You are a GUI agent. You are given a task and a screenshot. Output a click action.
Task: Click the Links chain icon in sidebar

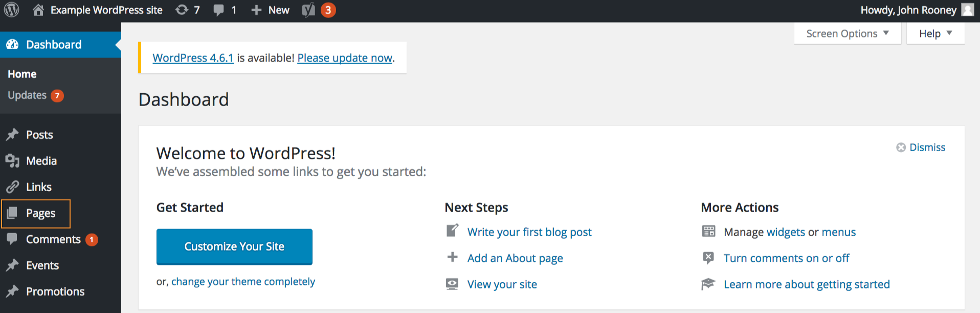[x=12, y=187]
